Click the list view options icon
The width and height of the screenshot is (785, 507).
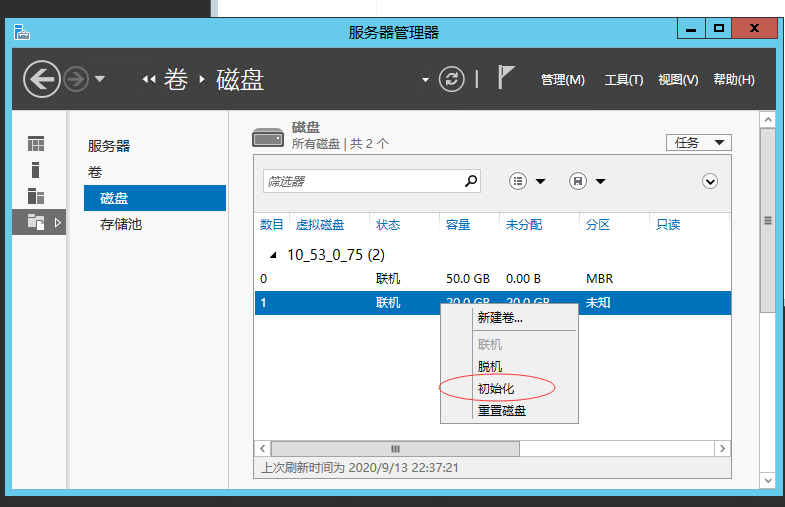[518, 181]
